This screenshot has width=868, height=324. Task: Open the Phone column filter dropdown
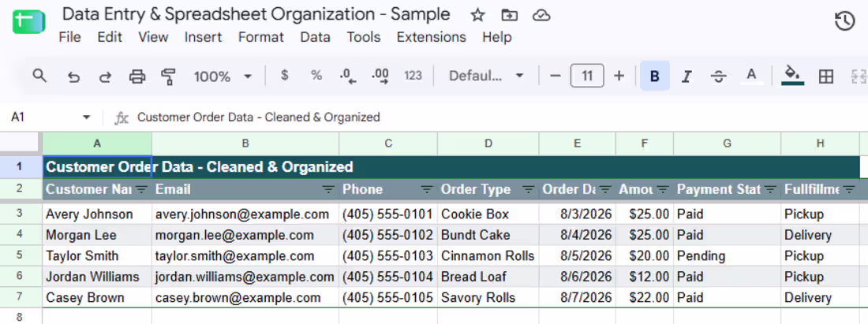point(427,190)
